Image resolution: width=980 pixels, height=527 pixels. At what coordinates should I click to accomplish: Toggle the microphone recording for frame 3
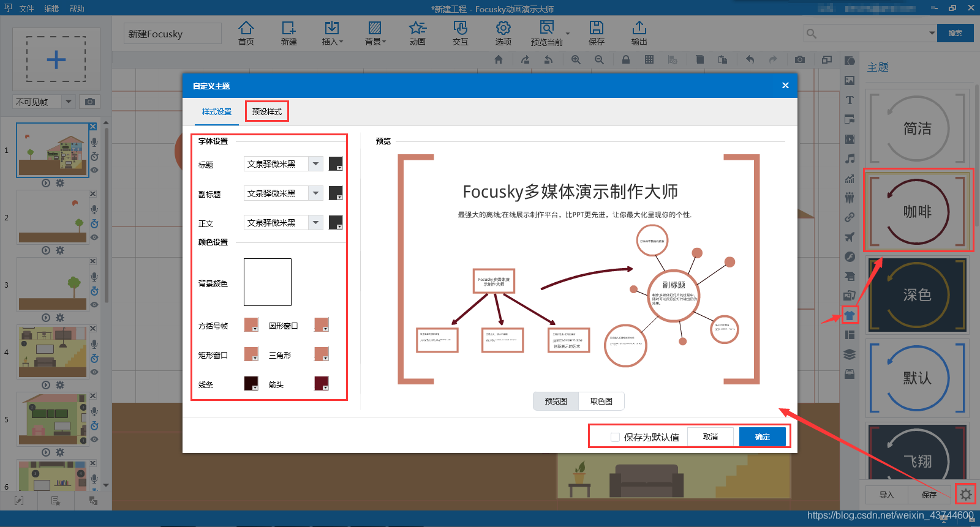[94, 277]
